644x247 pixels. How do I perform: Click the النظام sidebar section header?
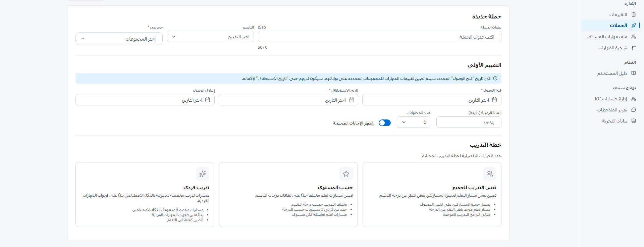point(630,62)
